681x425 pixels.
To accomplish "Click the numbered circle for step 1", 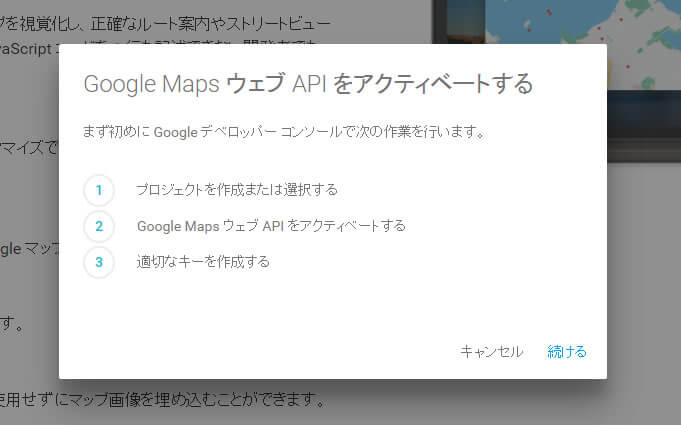I will (99, 190).
